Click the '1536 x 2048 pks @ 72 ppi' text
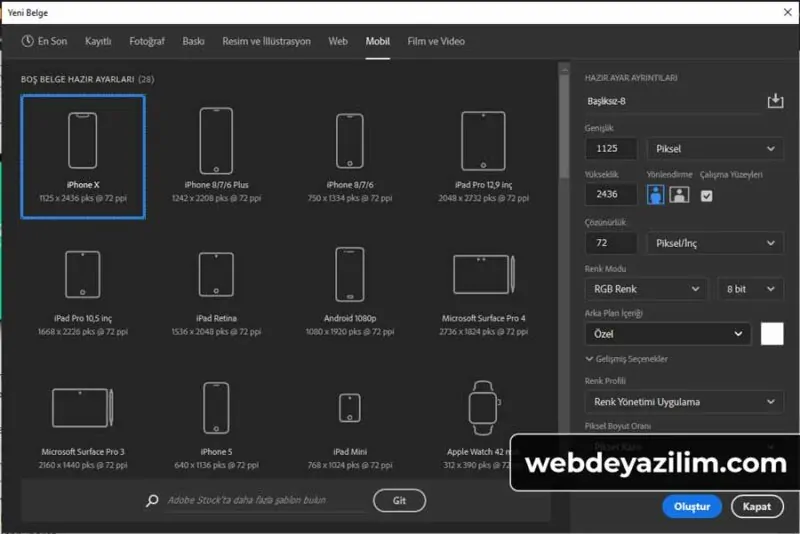This screenshot has width=800, height=534. [216, 332]
